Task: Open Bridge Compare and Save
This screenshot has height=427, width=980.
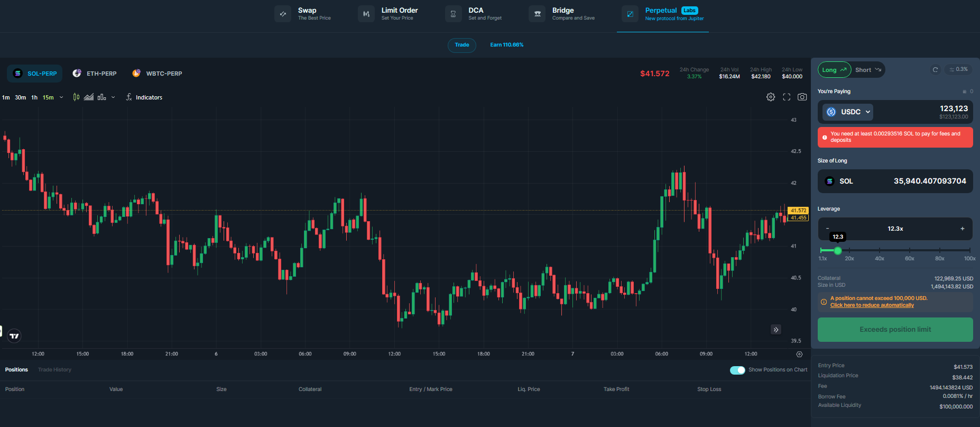Action: coord(562,14)
